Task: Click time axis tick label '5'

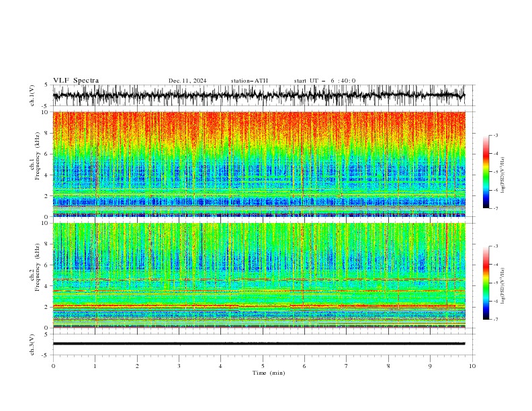Action: [263, 366]
